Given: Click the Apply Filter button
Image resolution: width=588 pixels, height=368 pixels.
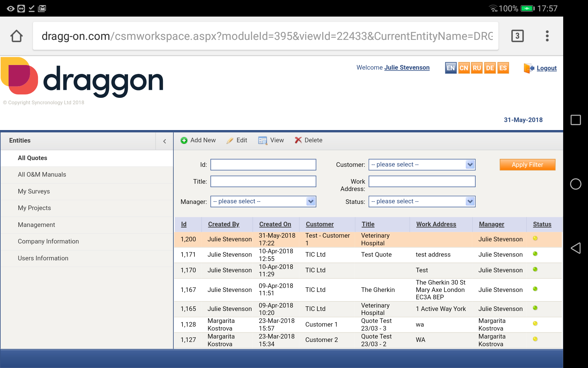Looking at the screenshot, I should (527, 165).
